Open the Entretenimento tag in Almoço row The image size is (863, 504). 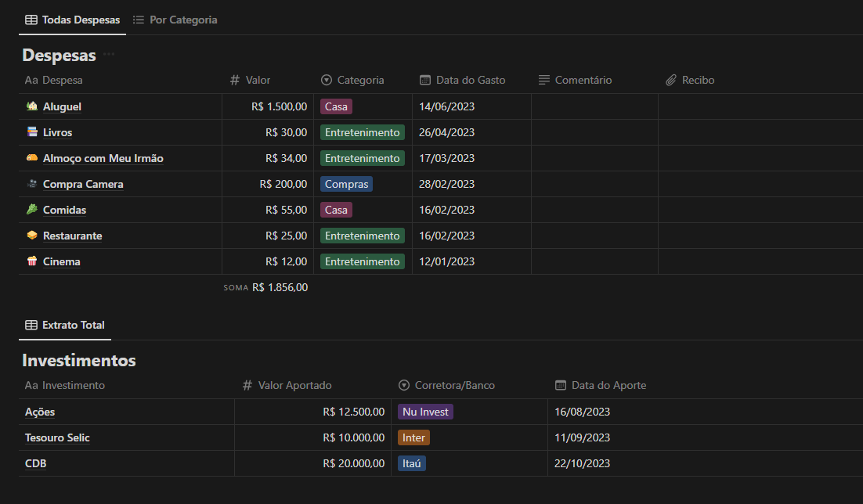click(x=363, y=158)
